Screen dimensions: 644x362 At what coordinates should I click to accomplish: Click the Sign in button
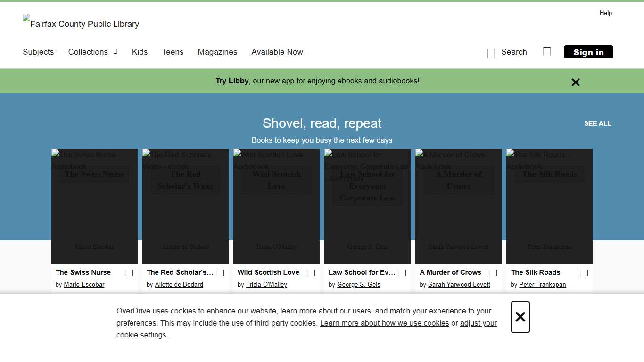(x=588, y=52)
